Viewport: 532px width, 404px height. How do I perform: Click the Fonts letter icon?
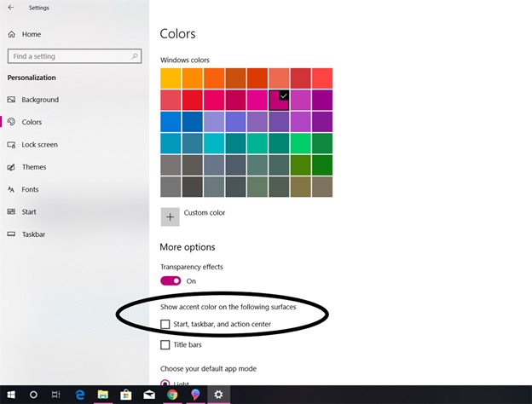pos(11,189)
